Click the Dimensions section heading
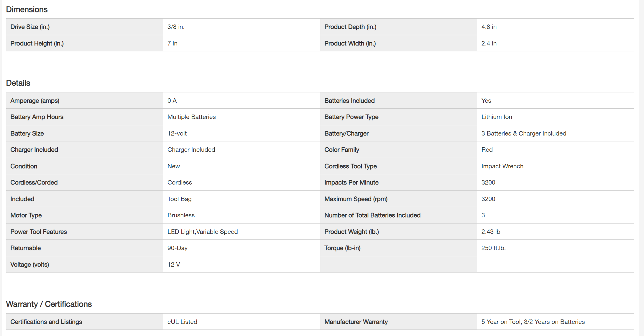Screen dimensions: 644x336 click(27, 9)
